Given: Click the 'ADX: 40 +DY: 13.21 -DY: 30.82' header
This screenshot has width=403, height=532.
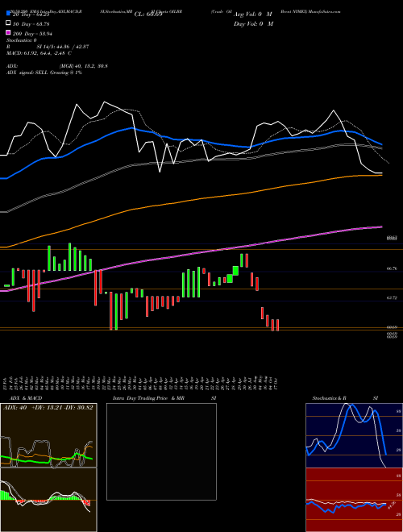Looking at the screenshot, I should 48,408.
